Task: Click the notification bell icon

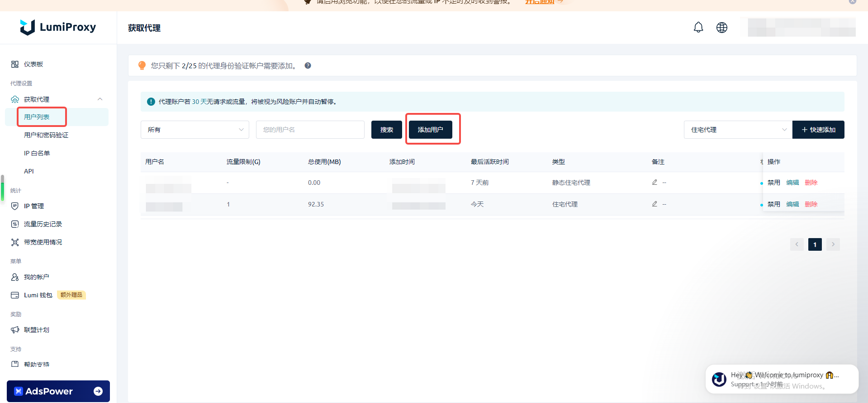Action: (698, 28)
